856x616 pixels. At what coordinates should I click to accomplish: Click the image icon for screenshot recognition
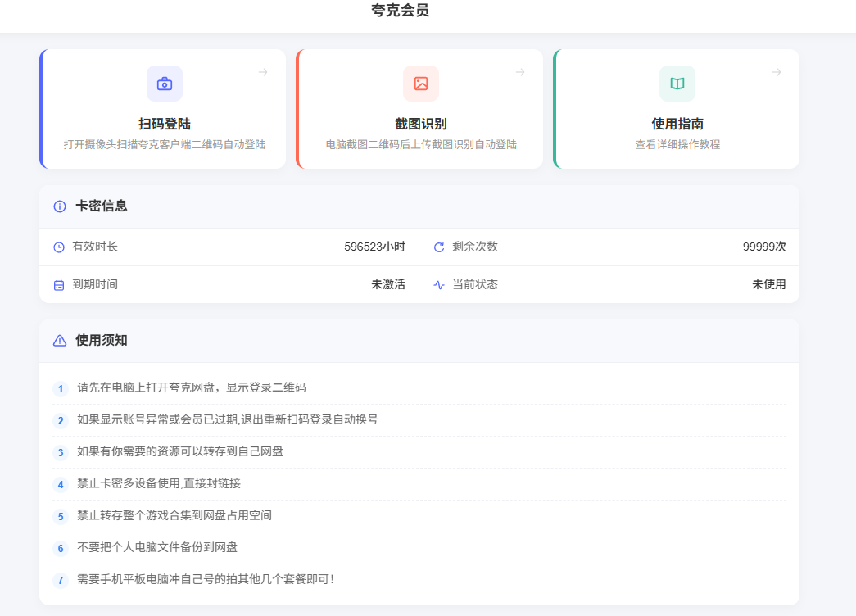pos(421,84)
